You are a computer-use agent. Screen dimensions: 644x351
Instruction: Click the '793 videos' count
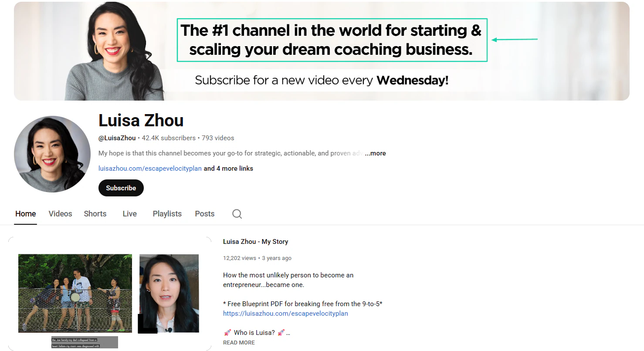click(218, 138)
